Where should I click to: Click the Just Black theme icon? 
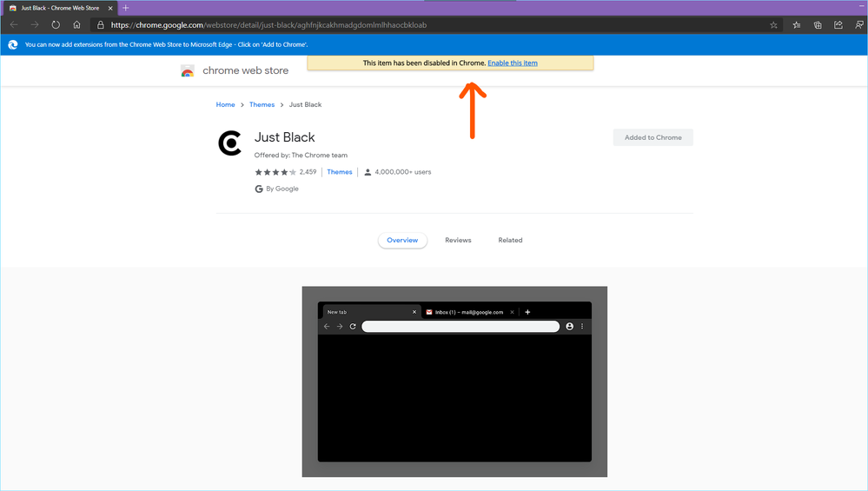(229, 143)
